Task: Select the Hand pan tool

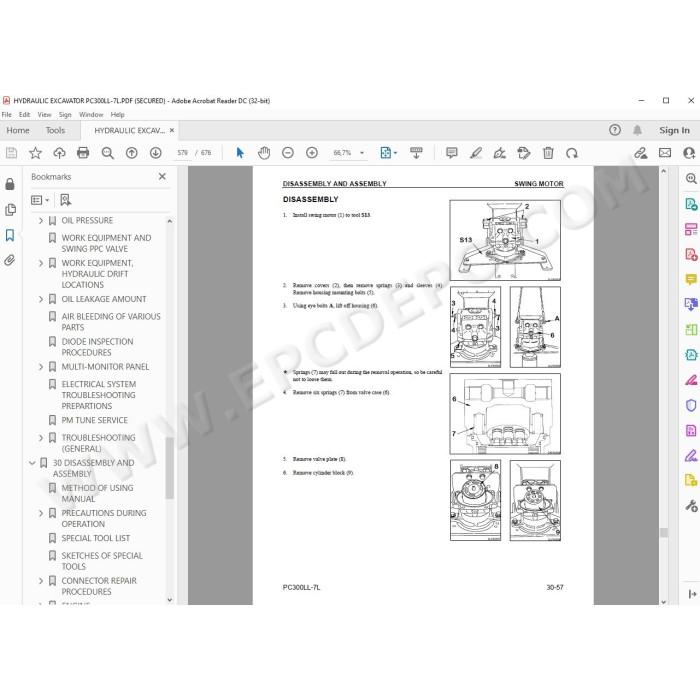Action: point(264,153)
